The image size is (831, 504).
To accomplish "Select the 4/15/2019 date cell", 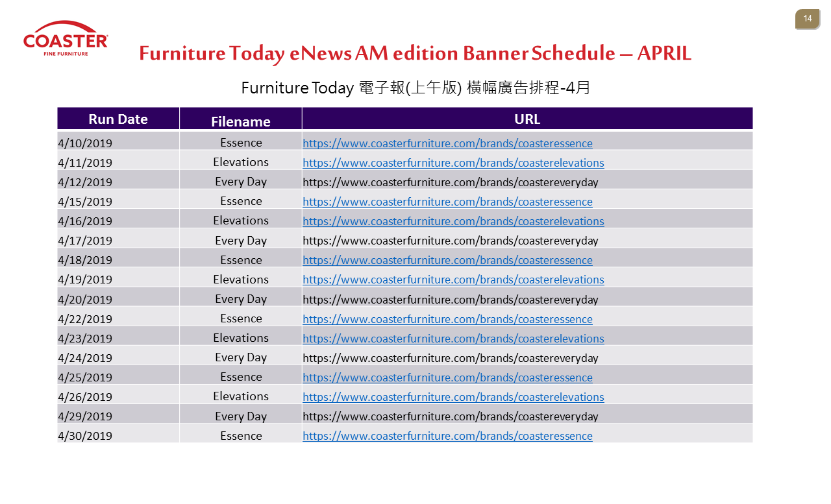I will [x=118, y=199].
